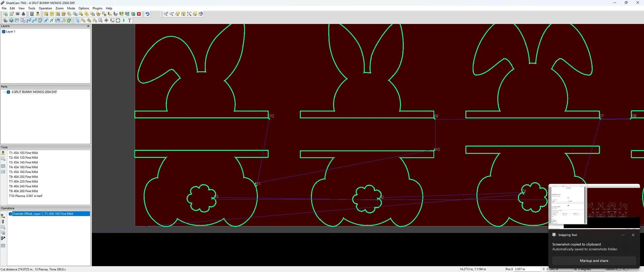The image size is (644, 272).
Task: Click the zoom out magnifier icon
Action: pyautogui.click(x=172, y=14)
